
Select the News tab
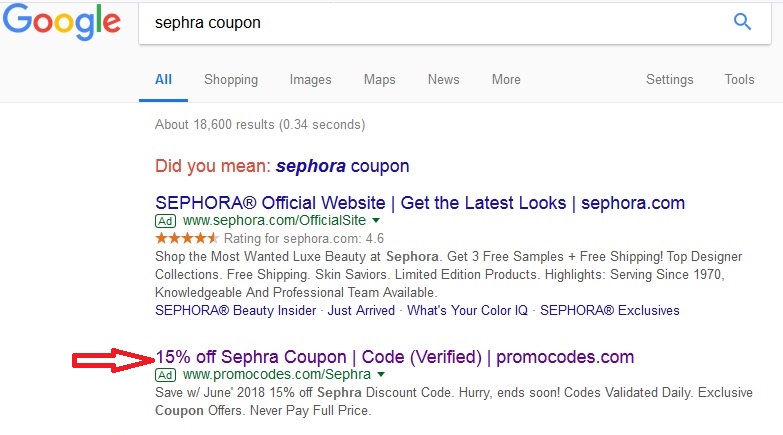pyautogui.click(x=443, y=79)
